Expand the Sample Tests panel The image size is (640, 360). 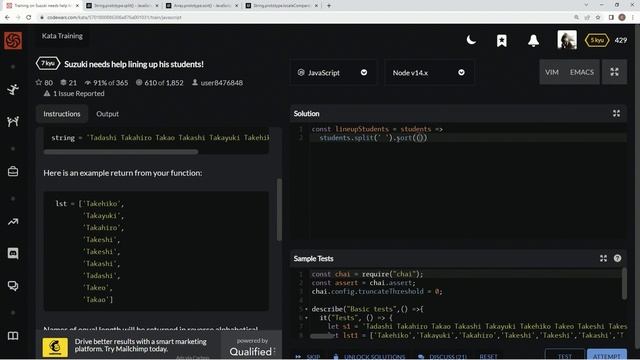point(603,258)
